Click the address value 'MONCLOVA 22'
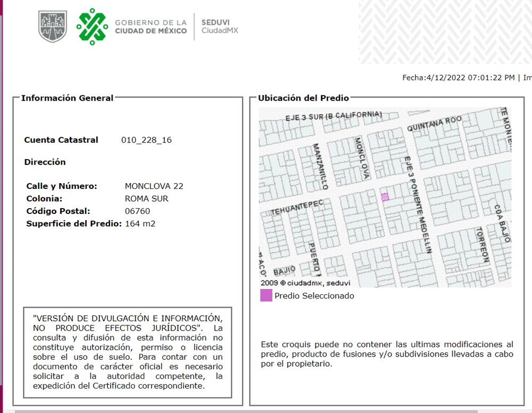The height and width of the screenshot is (413, 532). click(x=154, y=186)
